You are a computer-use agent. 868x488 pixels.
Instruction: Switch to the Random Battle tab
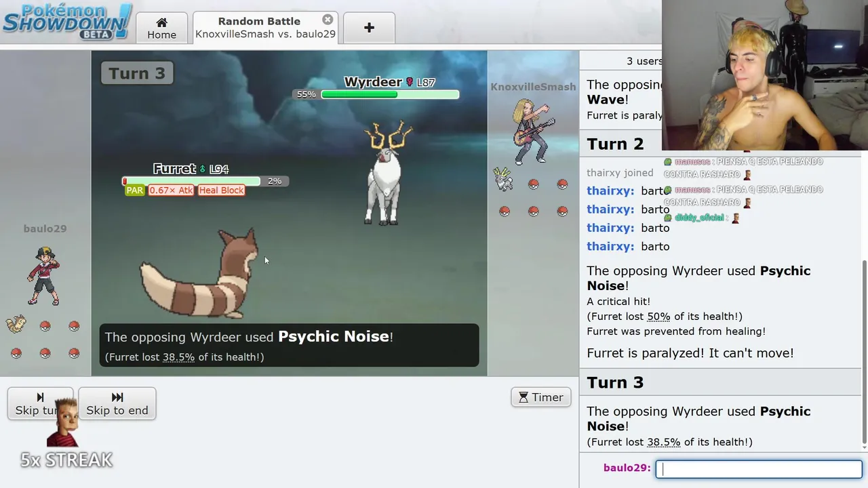[x=265, y=28]
